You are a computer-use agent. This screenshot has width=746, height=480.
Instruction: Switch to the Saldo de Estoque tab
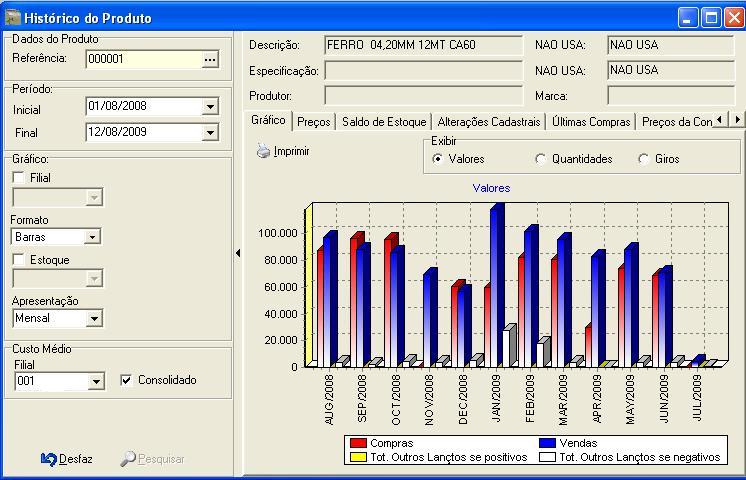[384, 122]
